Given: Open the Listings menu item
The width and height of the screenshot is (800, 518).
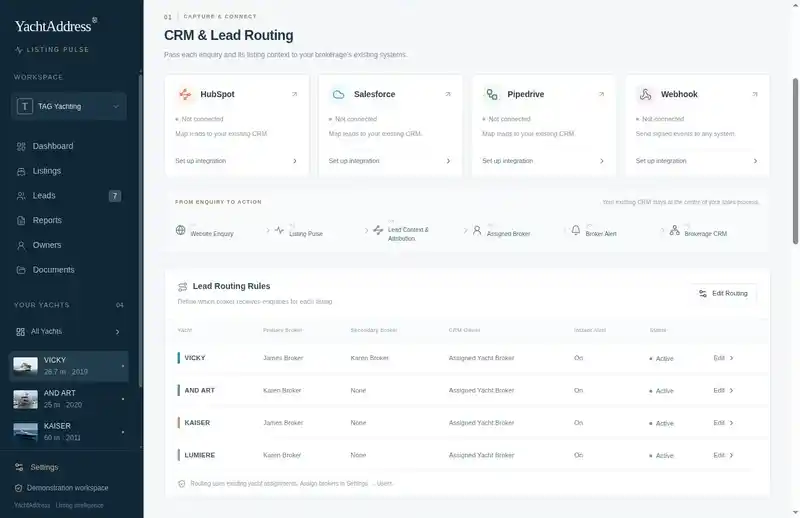Looking at the screenshot, I should click(x=47, y=171).
